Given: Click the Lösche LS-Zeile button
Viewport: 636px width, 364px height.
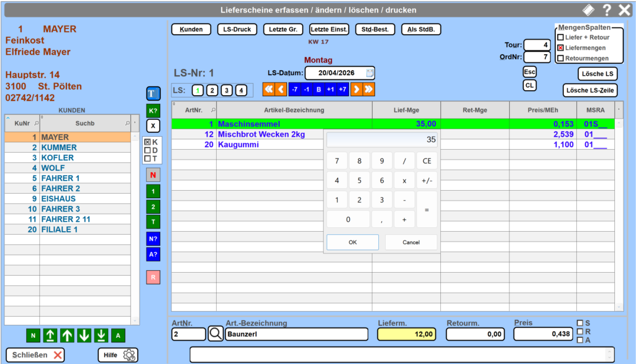Looking at the screenshot, I should 589,91.
